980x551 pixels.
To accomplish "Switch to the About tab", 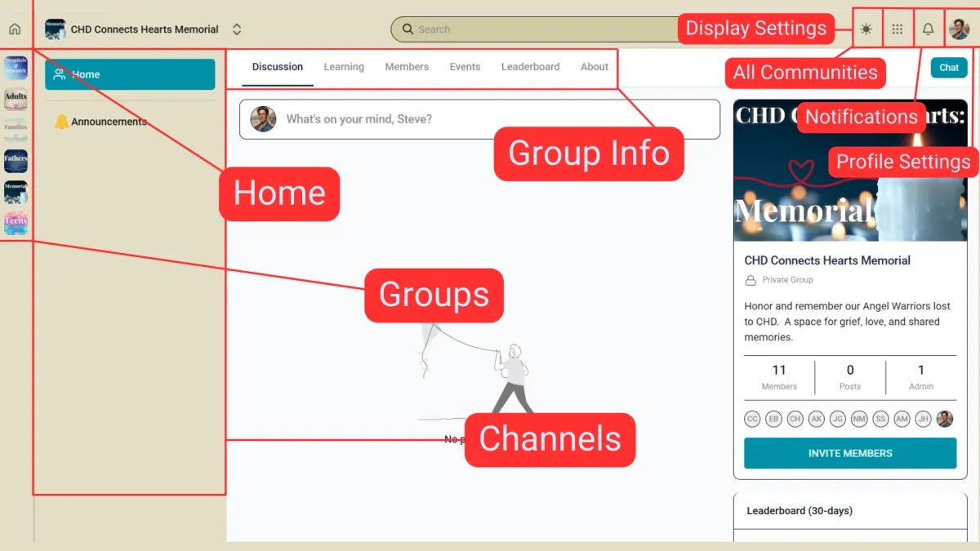I will 595,67.
